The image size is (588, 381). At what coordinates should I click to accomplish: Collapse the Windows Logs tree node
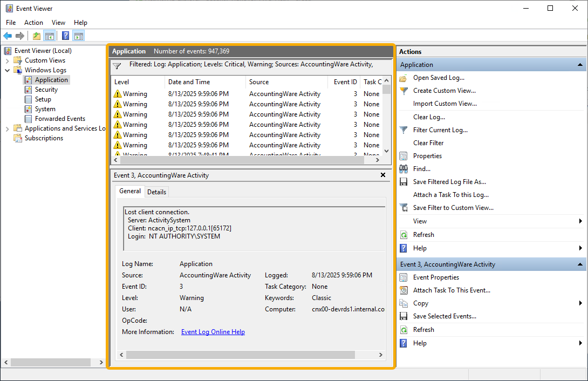coord(7,71)
